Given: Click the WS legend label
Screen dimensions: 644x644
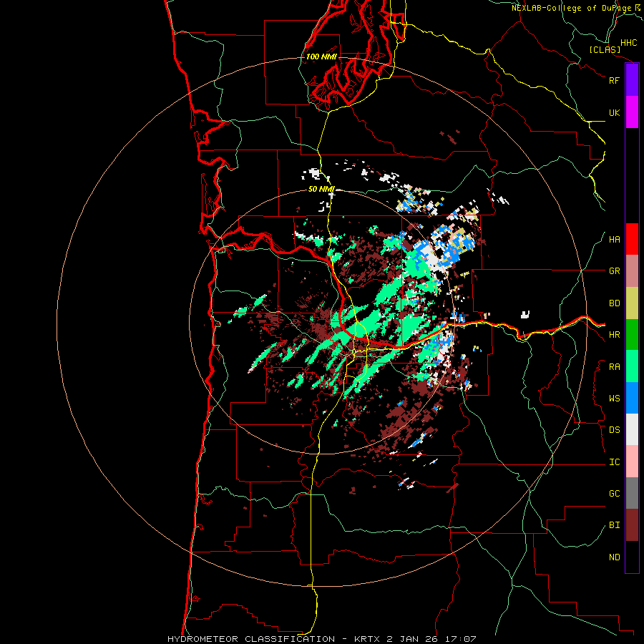Looking at the screenshot, I should [614, 399].
